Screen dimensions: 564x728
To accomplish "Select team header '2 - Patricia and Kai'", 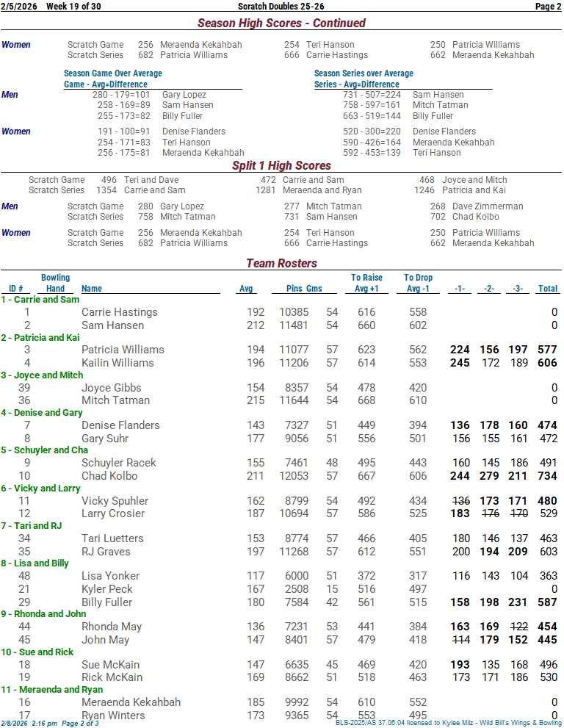I will [x=40, y=337].
